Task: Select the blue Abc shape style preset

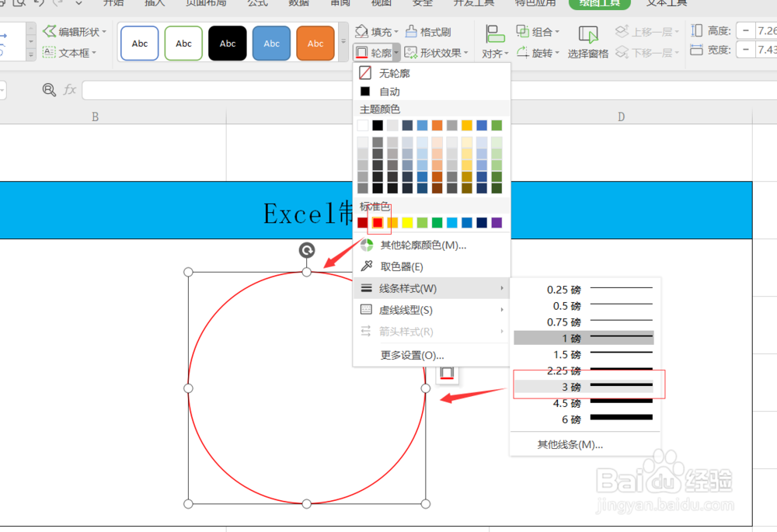Action: point(271,43)
